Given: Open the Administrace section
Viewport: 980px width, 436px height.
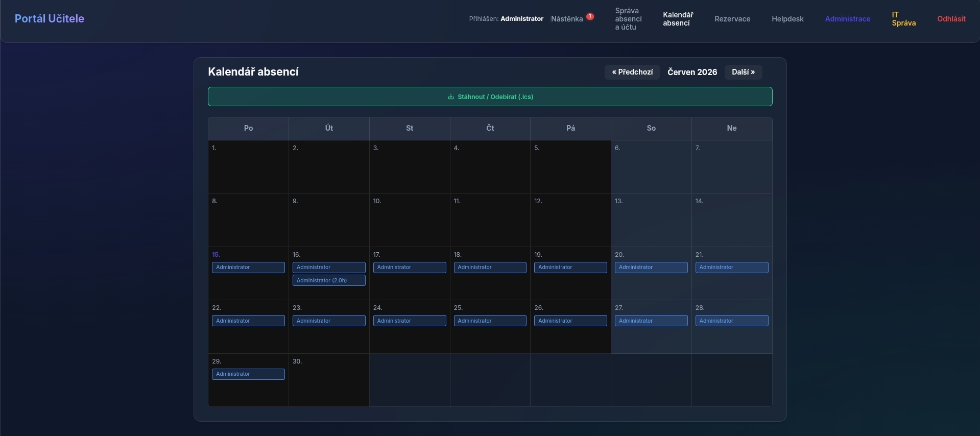Looking at the screenshot, I should point(848,19).
